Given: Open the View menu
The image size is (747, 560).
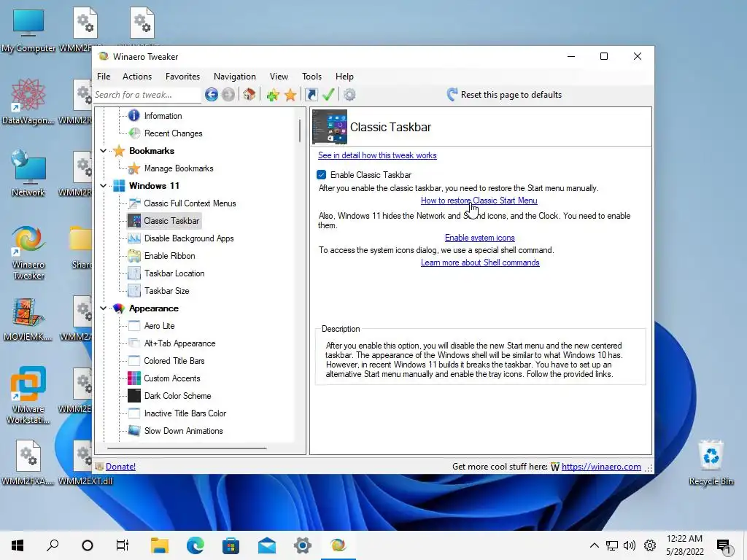Looking at the screenshot, I should (x=279, y=76).
